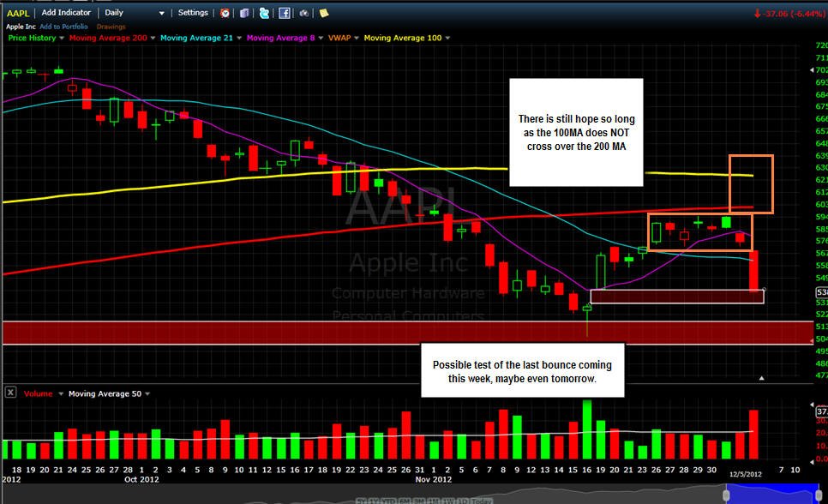
Task: Open the Volume indicator dropdown
Action: (x=61, y=394)
